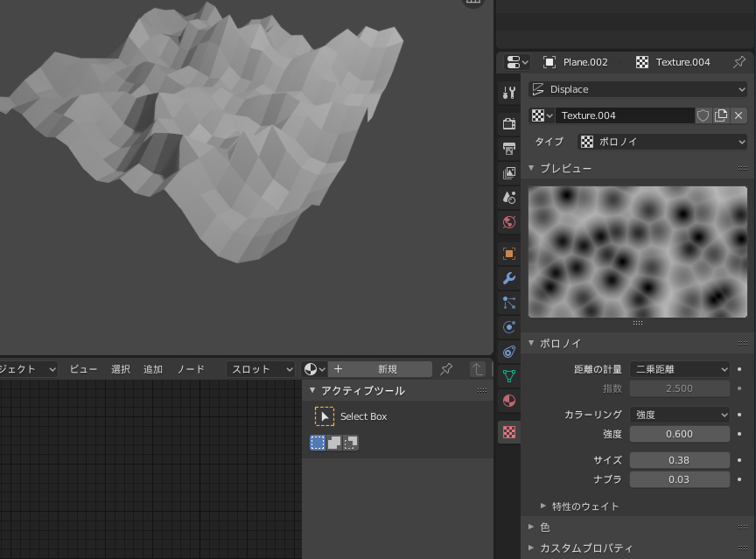Animate ナブラ with its keyframe dot
The image size is (756, 559).
pyautogui.click(x=739, y=479)
